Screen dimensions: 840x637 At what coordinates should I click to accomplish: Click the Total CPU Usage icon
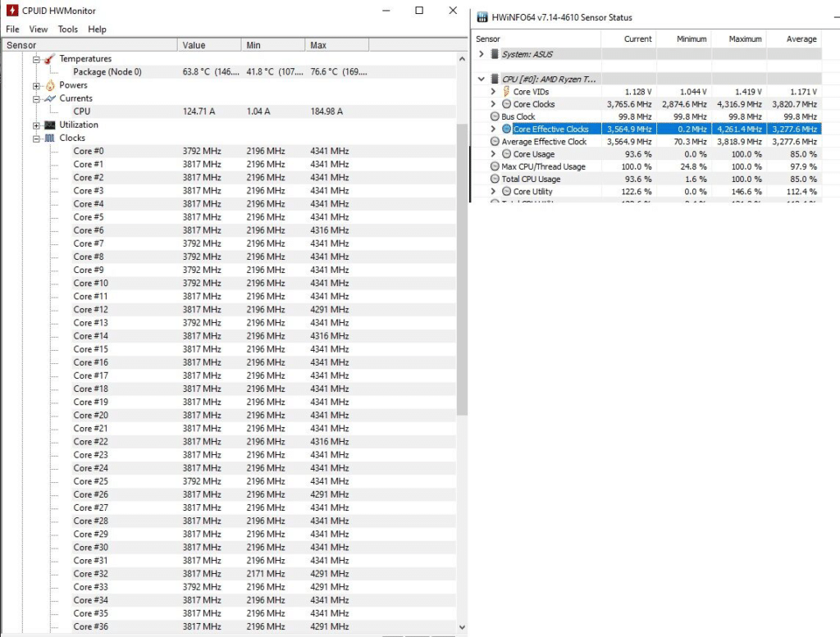[x=495, y=180]
